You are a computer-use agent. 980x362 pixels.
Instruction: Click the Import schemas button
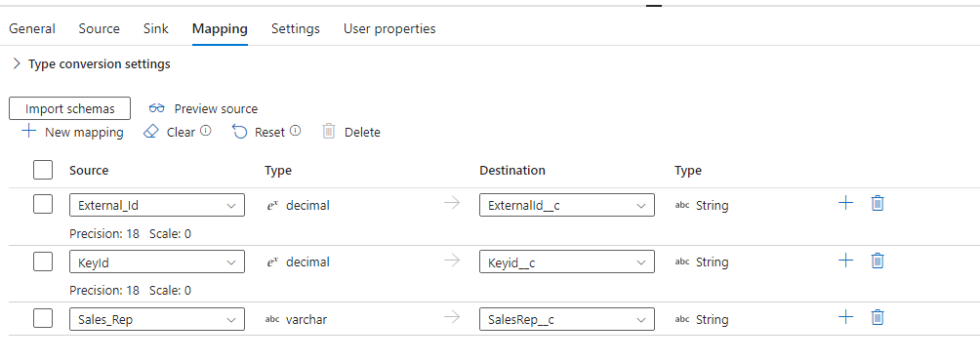point(70,108)
